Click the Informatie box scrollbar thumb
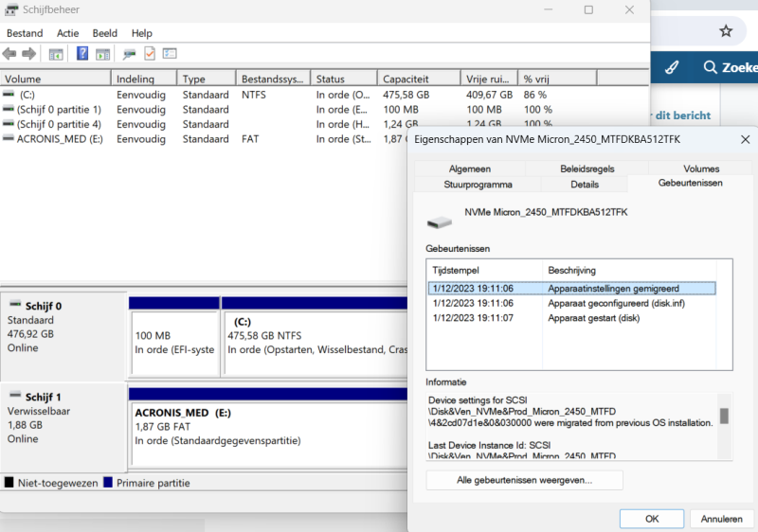The height and width of the screenshot is (532, 758). pyautogui.click(x=724, y=416)
